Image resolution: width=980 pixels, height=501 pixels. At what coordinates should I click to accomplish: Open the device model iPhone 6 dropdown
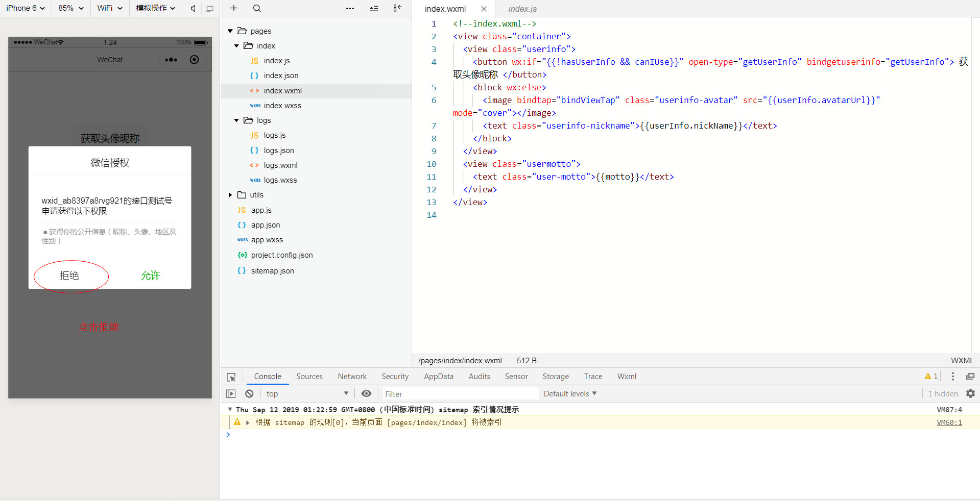(26, 8)
